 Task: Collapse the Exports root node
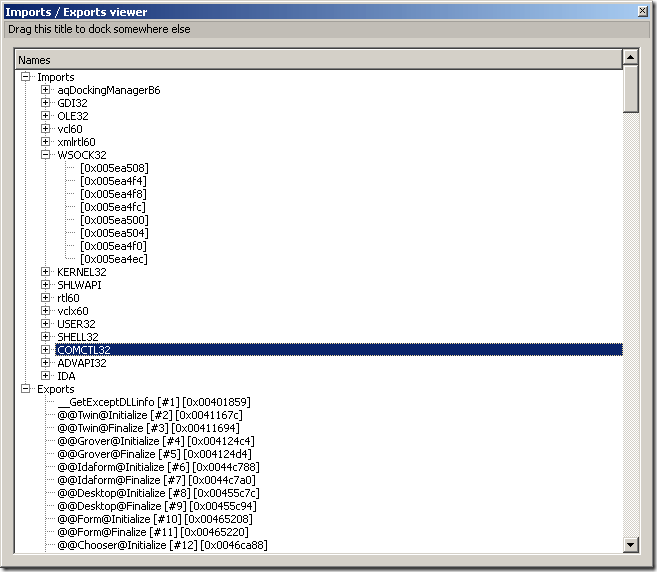click(26, 389)
